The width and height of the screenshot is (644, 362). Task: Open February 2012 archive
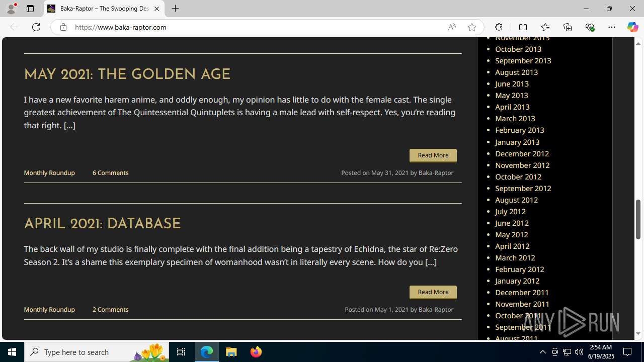[x=520, y=269]
